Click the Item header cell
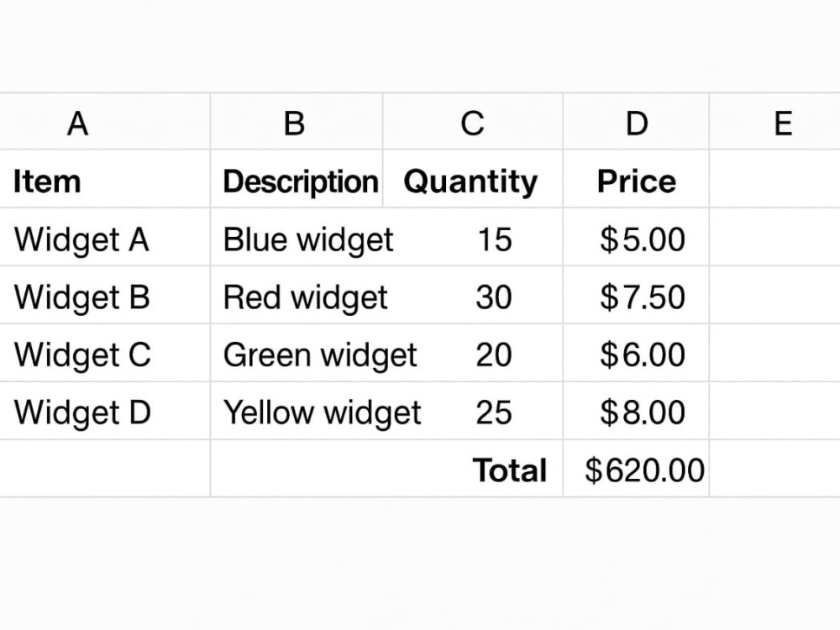The height and width of the screenshot is (630, 840). [x=104, y=179]
